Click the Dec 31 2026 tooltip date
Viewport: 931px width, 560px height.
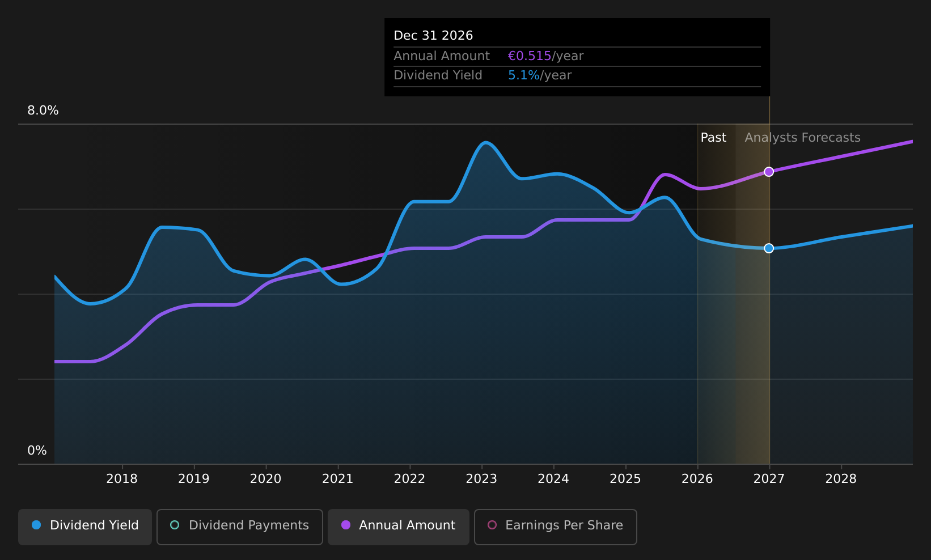coord(433,36)
